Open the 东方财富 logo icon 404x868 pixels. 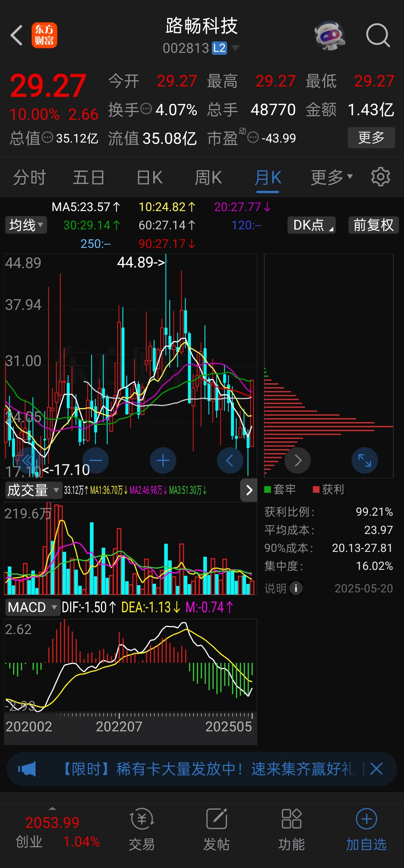point(44,35)
